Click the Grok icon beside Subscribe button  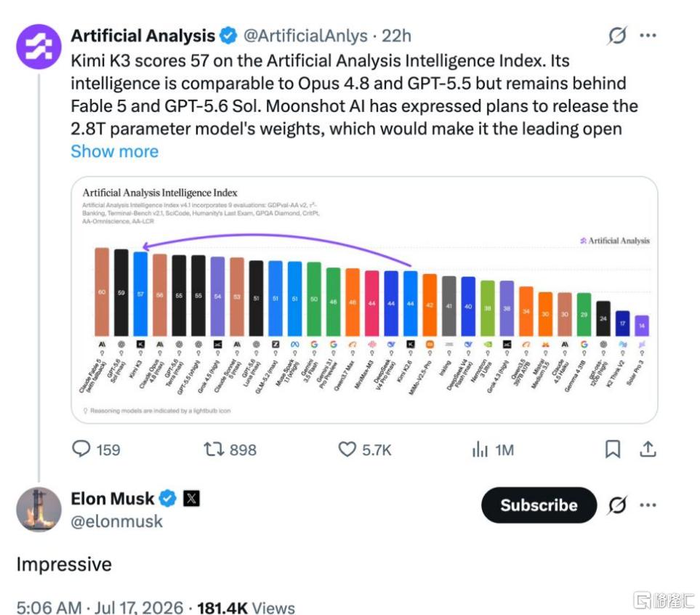(x=617, y=505)
